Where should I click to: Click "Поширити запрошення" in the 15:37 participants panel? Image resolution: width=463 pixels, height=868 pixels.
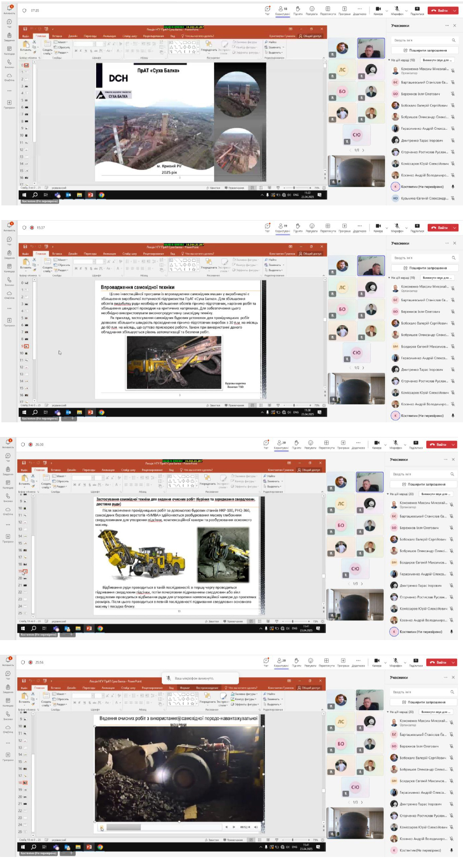click(x=425, y=268)
